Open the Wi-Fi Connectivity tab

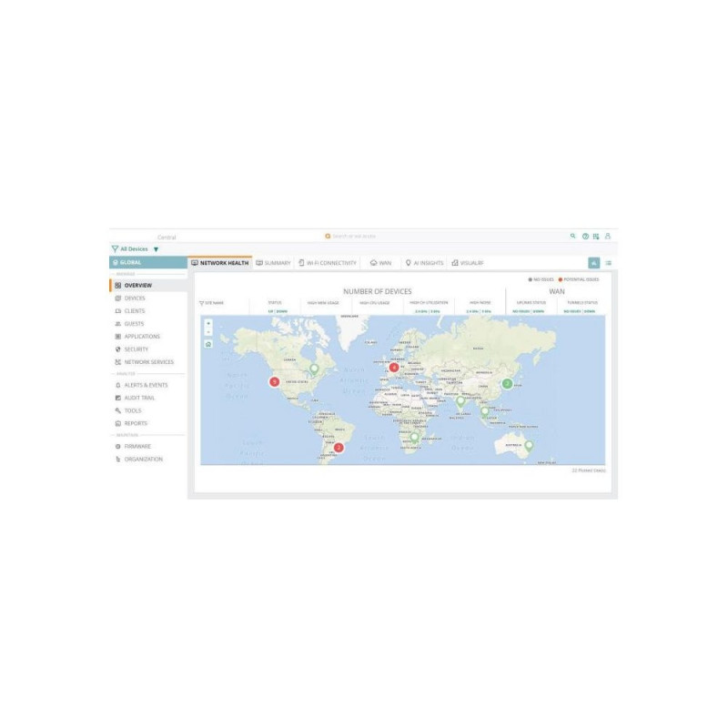pyautogui.click(x=327, y=263)
